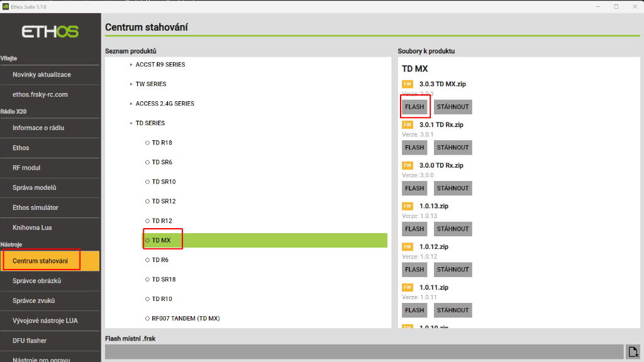Download 3.0.0 TD Rx.zip via STÁHNOUT
The width and height of the screenshot is (644, 362).
point(453,188)
